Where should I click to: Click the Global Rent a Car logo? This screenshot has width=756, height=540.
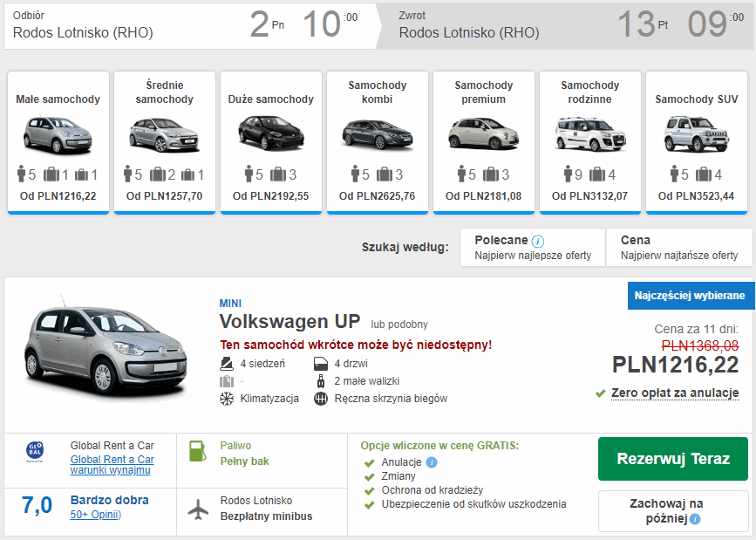click(35, 452)
